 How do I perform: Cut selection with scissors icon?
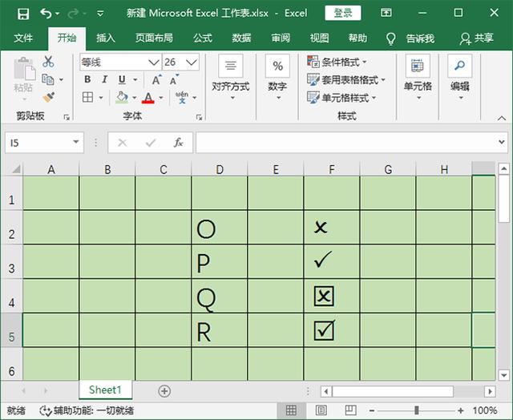48,62
